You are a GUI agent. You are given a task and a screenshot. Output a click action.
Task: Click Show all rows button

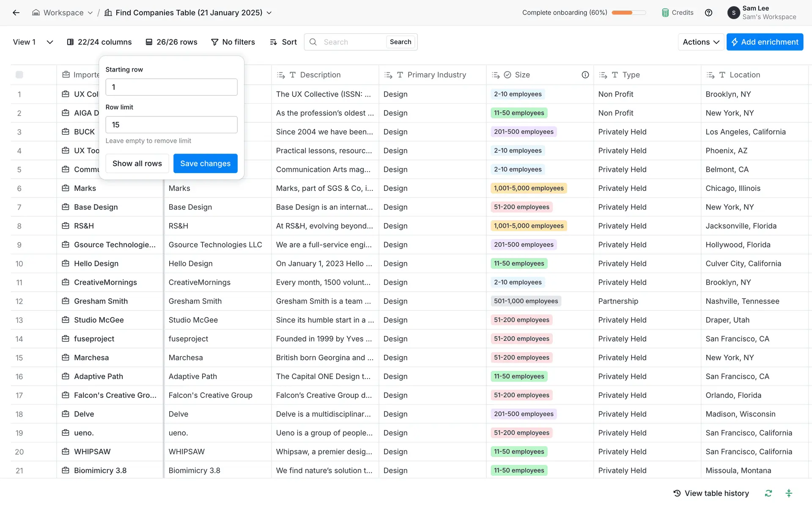[x=137, y=163]
